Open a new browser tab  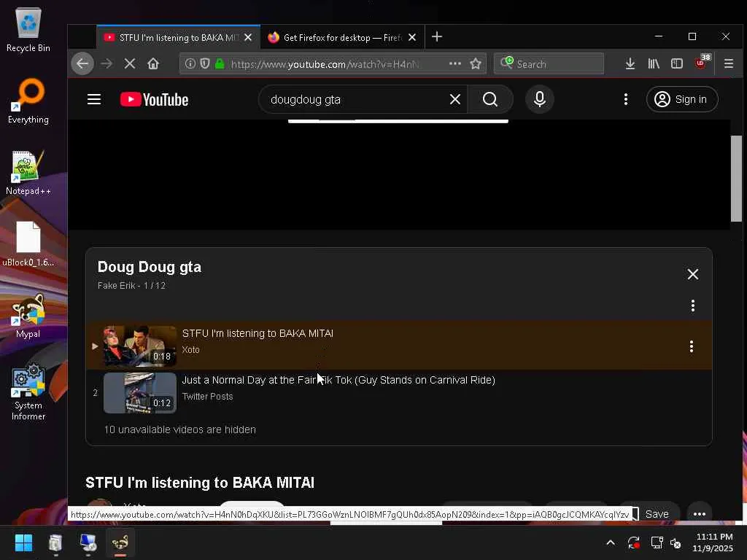[x=437, y=36]
